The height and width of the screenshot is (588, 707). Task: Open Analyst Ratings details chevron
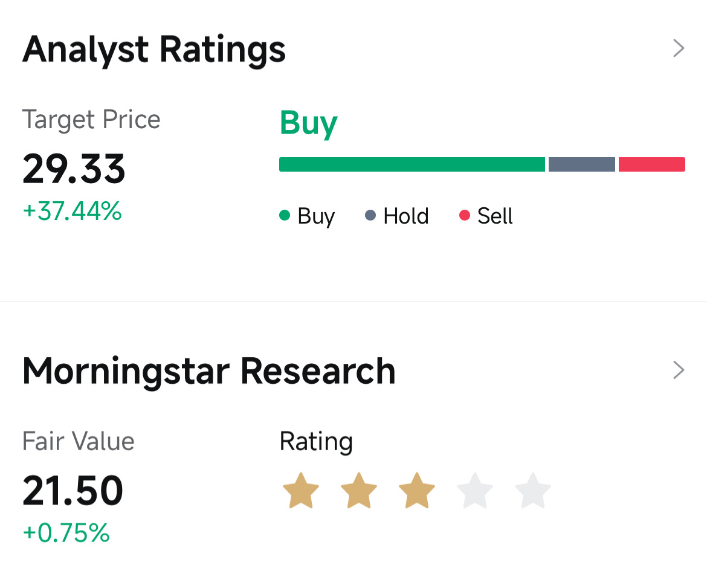pos(679,48)
